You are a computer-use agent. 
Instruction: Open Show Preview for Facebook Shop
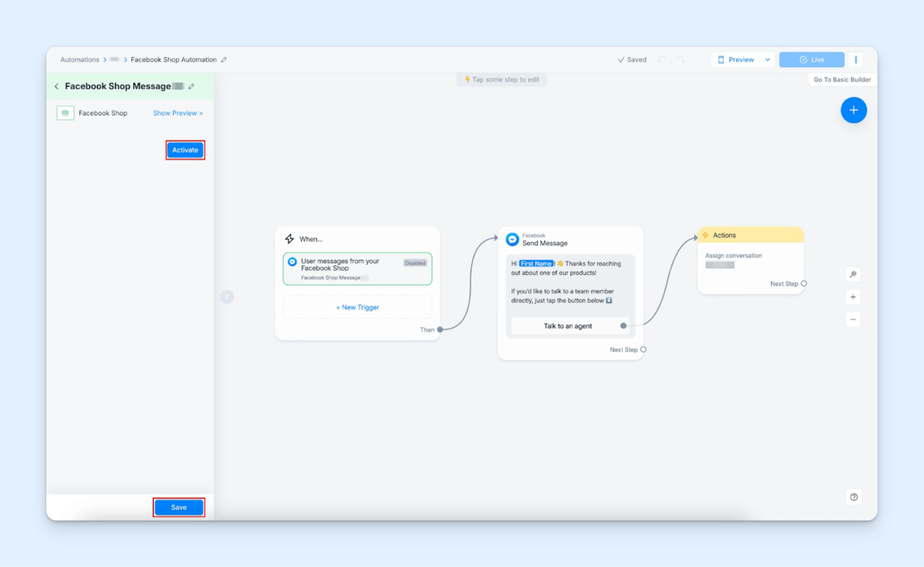coord(177,112)
